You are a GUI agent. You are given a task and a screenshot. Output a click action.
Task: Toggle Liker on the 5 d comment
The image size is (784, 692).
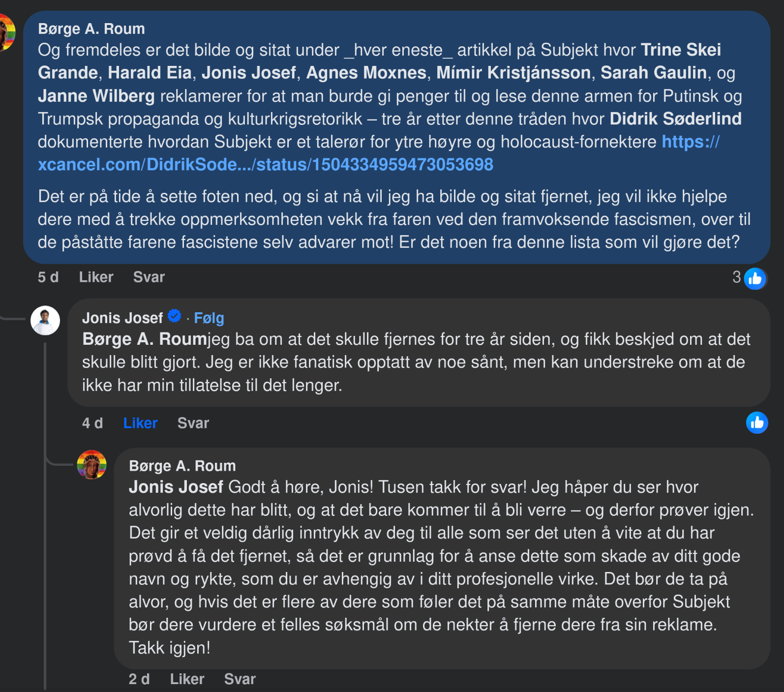[96, 277]
